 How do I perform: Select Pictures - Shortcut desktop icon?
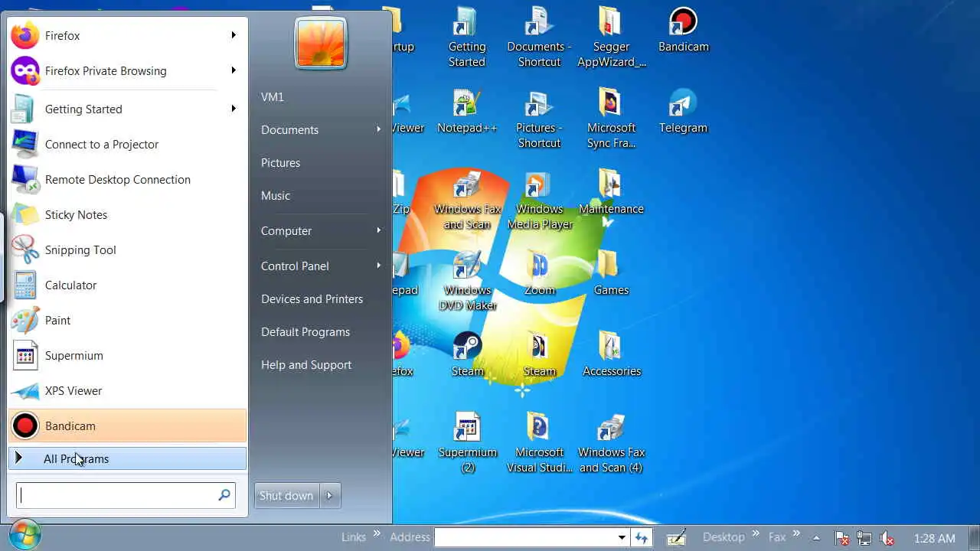tap(539, 119)
